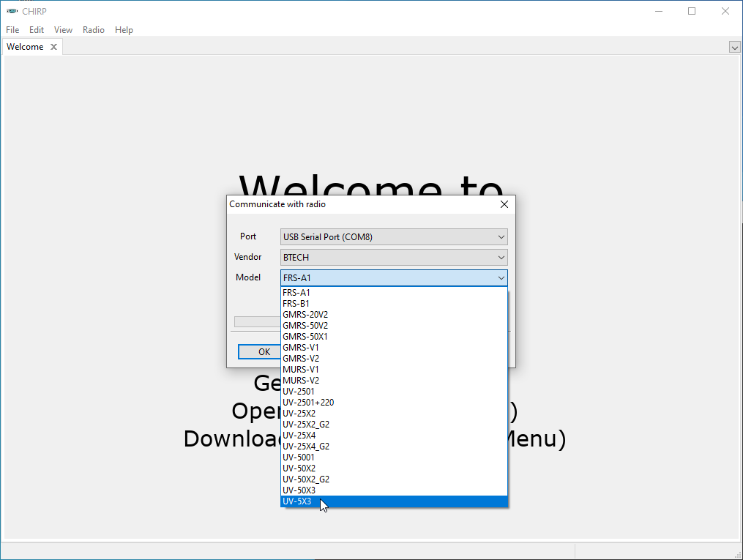
Task: Expand the Port dropdown
Action: 394,237
